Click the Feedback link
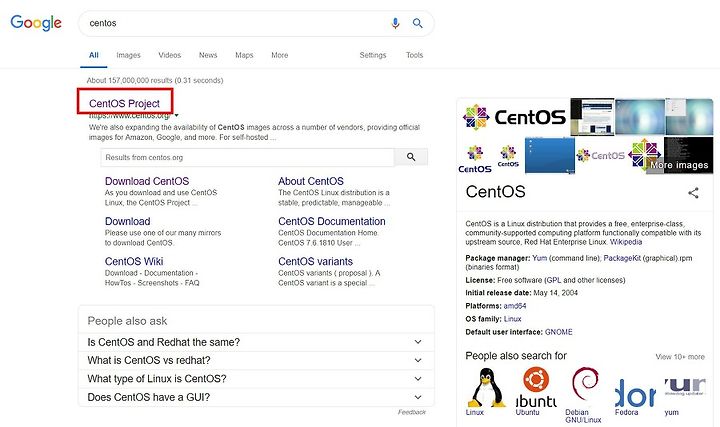 [412, 412]
